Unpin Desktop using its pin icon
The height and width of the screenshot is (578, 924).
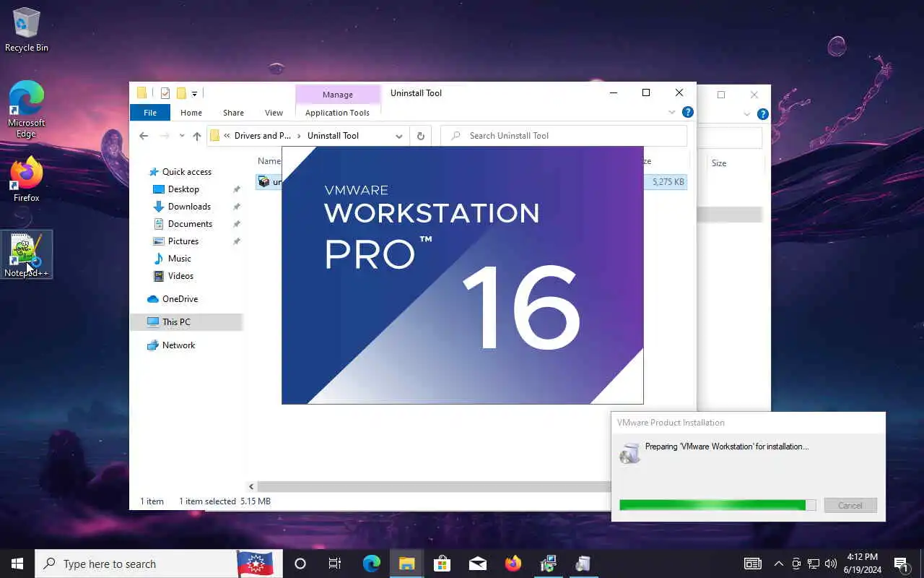click(x=236, y=189)
